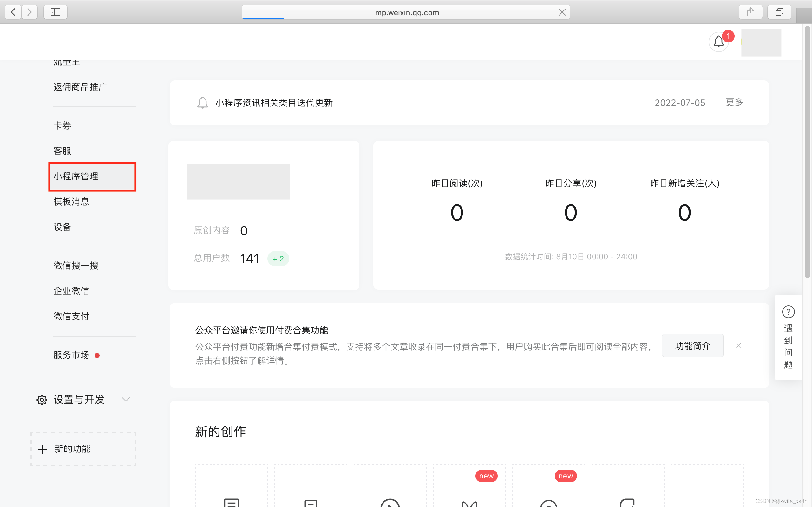The height and width of the screenshot is (507, 812).
Task: Expand the 设置与开发 chevron
Action: (x=126, y=399)
